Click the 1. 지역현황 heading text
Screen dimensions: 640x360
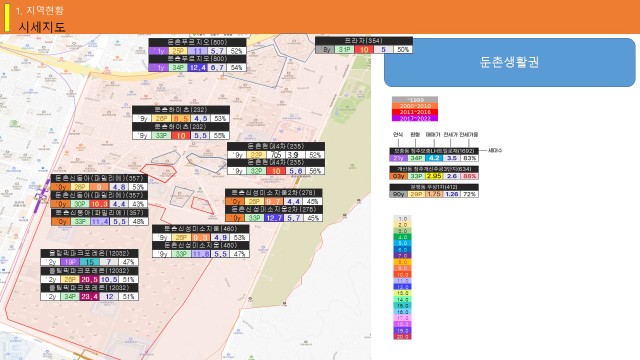40,11
